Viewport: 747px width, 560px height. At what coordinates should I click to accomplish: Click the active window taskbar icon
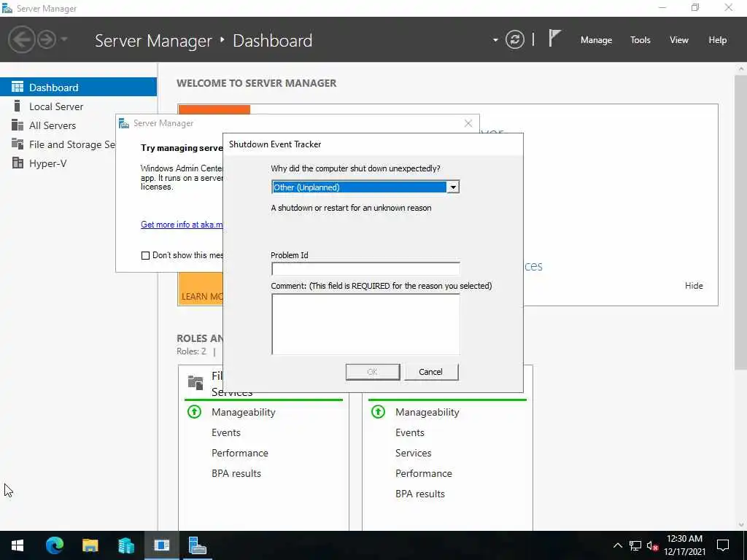coord(161,545)
